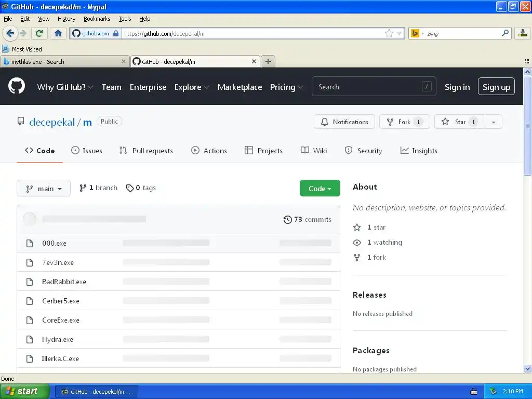The height and width of the screenshot is (399, 532).
Task: Expand the Pricing menu
Action: pyautogui.click(x=286, y=87)
